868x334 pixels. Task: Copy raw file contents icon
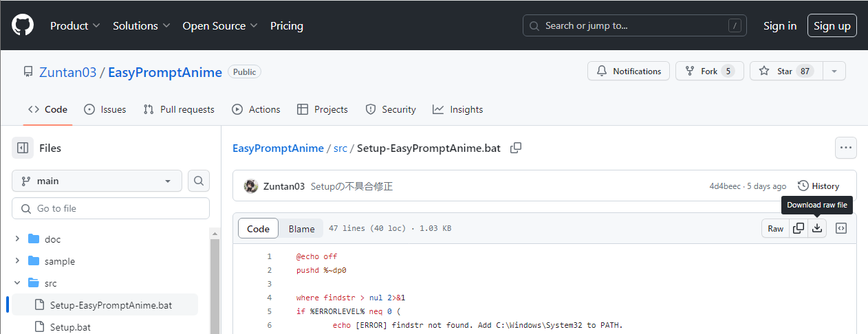point(799,228)
